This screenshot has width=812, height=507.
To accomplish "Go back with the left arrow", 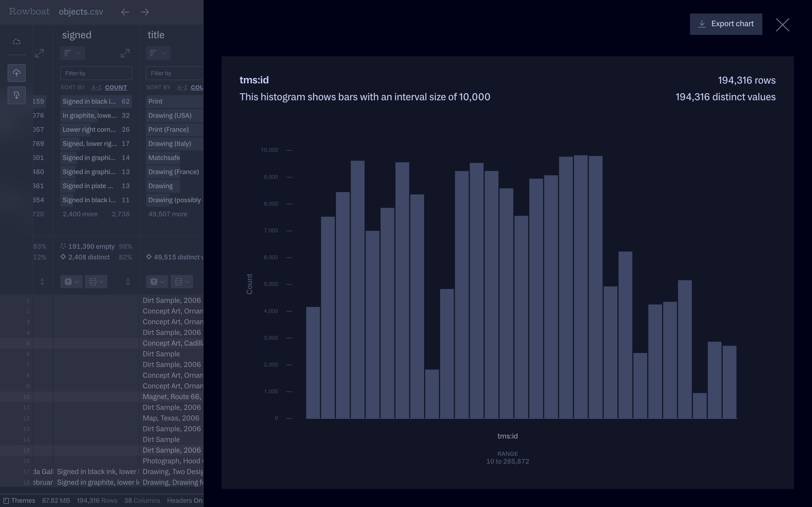I will click(125, 12).
